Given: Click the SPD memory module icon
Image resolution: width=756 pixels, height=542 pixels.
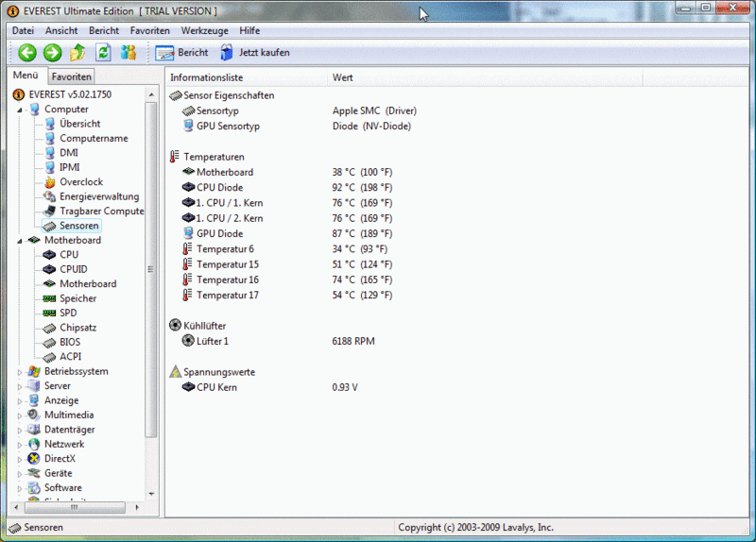Looking at the screenshot, I should coord(50,313).
